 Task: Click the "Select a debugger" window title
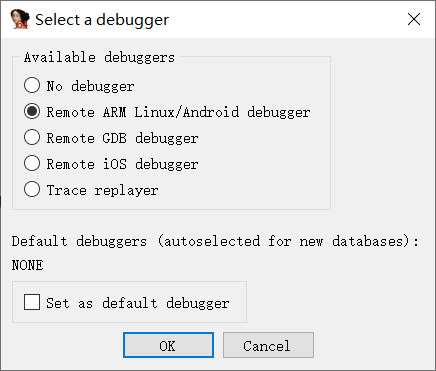pyautogui.click(x=102, y=20)
